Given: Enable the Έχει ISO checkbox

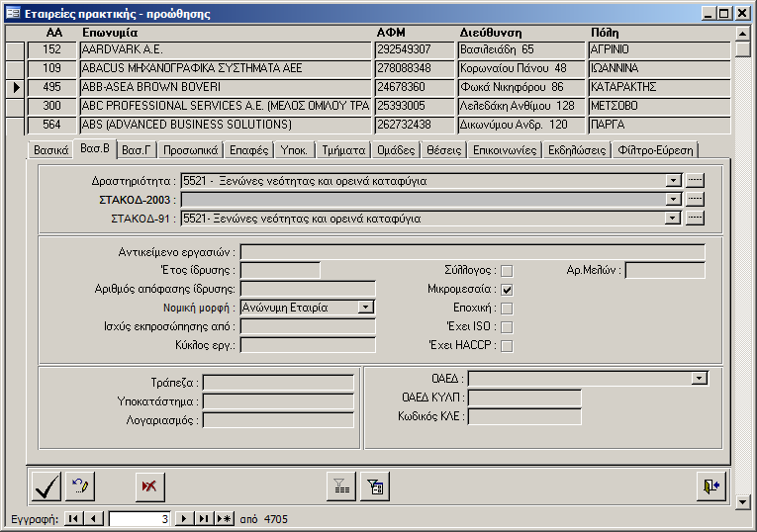Looking at the screenshot, I should pyautogui.click(x=507, y=327).
